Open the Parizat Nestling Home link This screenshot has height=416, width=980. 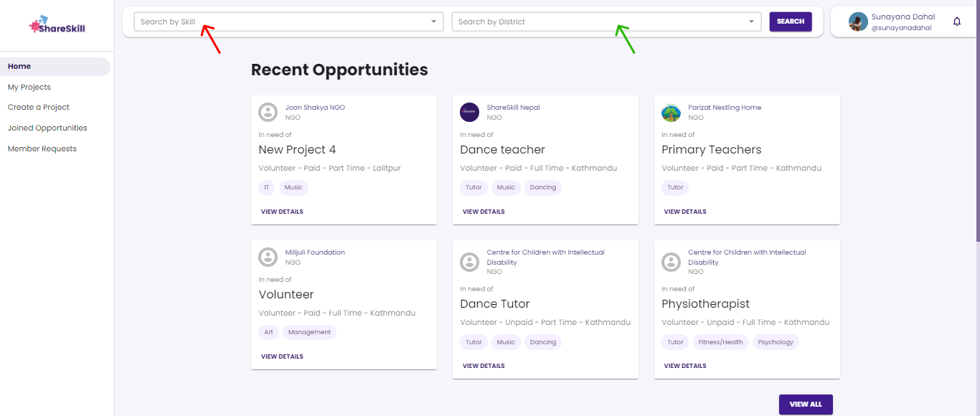725,108
